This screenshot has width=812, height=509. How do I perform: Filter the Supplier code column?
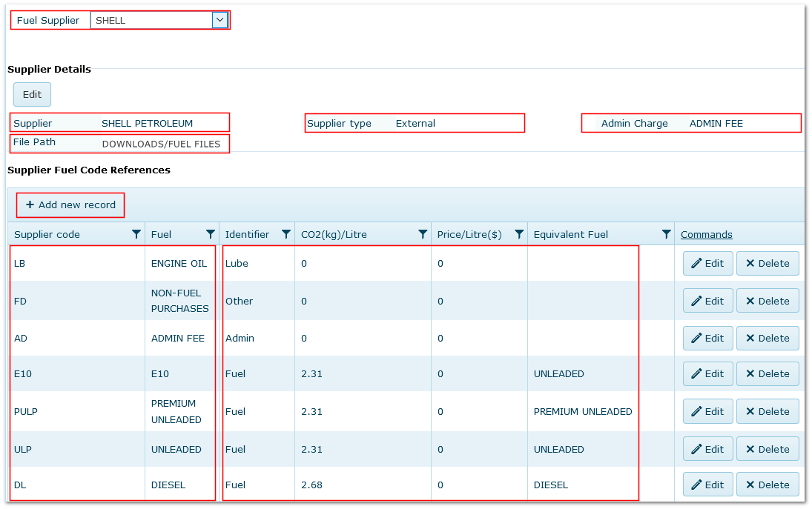click(136, 234)
